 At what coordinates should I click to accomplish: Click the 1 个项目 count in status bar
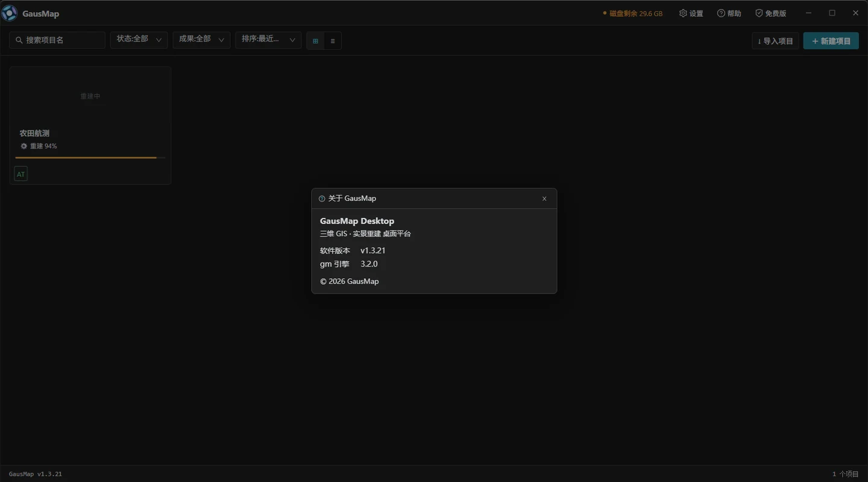(x=846, y=474)
